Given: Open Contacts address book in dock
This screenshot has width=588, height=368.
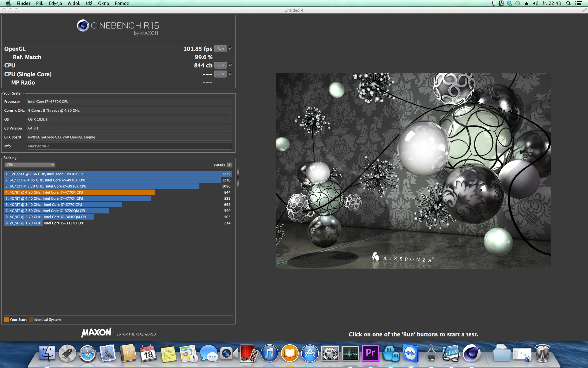Looking at the screenshot, I should point(128,353).
